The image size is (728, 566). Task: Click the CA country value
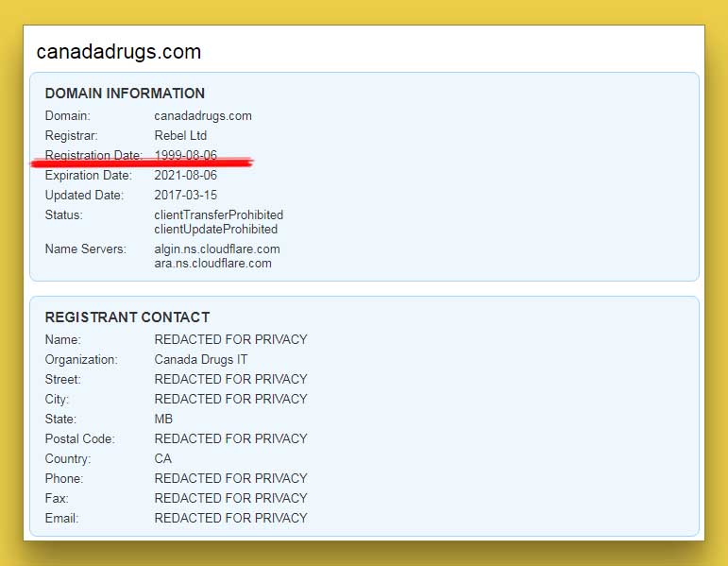[x=163, y=458]
